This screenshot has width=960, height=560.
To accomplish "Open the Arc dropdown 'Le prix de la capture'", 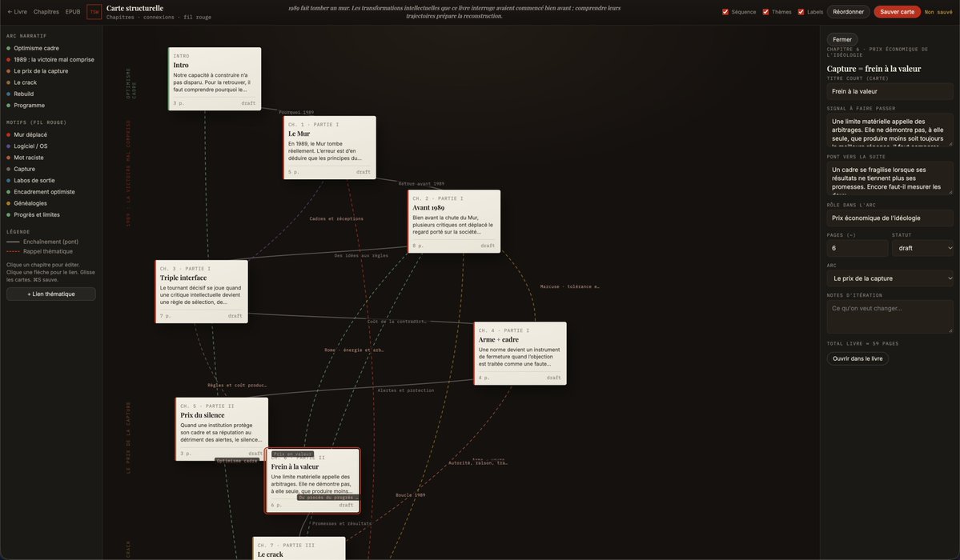I will (x=890, y=278).
